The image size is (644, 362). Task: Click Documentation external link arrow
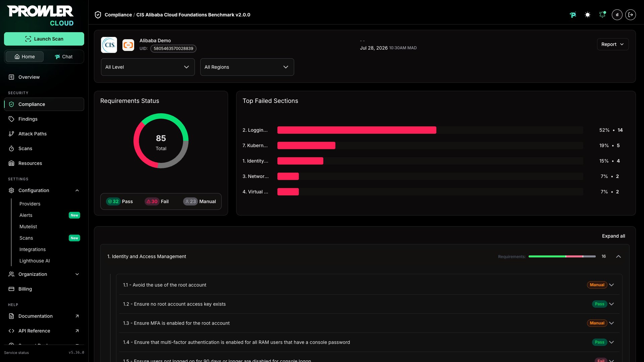click(77, 316)
